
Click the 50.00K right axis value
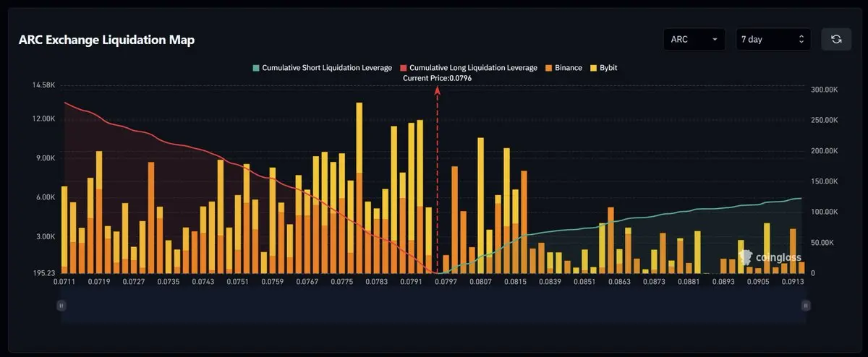pyautogui.click(x=824, y=243)
